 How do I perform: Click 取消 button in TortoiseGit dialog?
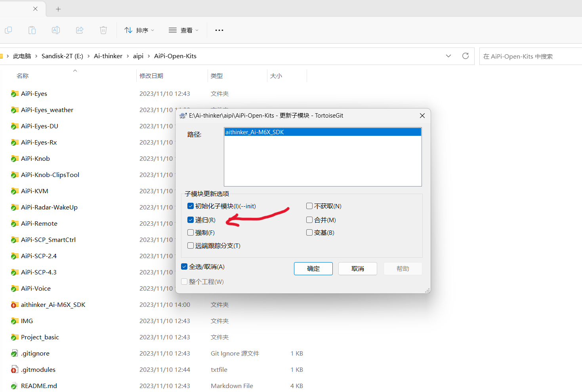[x=358, y=268]
